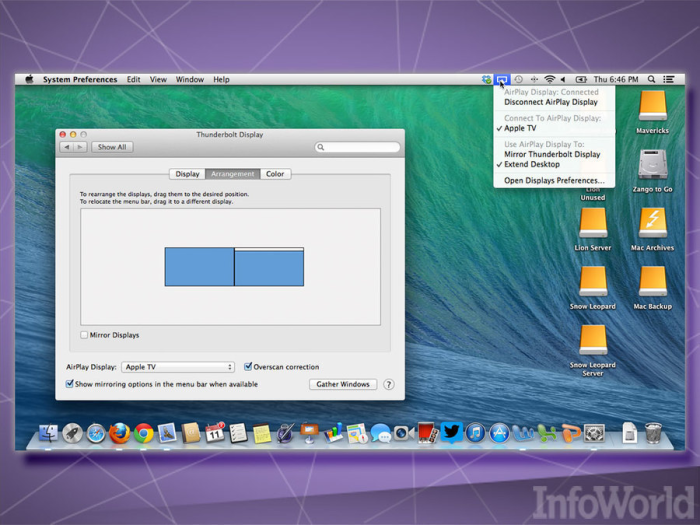Open the Trash in the Dock

pyautogui.click(x=653, y=433)
